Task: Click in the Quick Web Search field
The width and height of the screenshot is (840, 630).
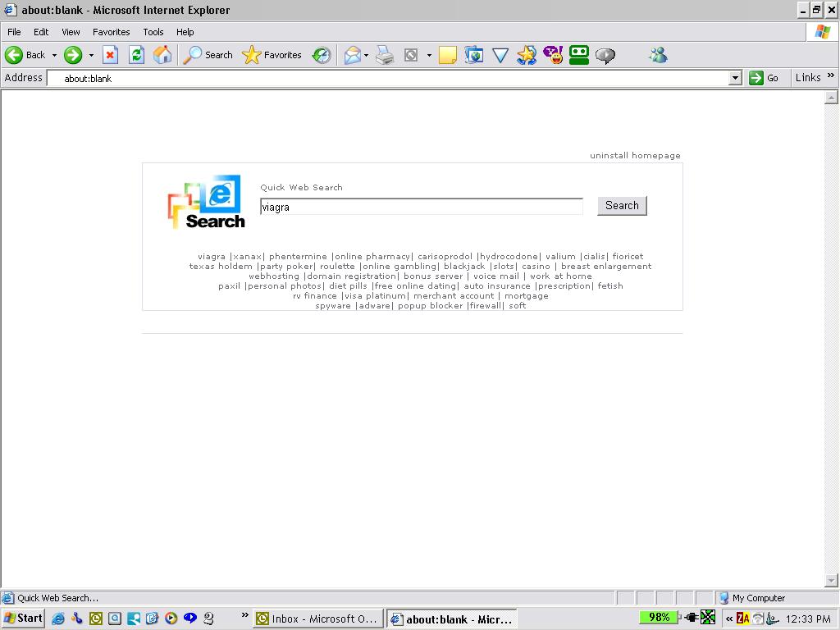Action: (421, 208)
